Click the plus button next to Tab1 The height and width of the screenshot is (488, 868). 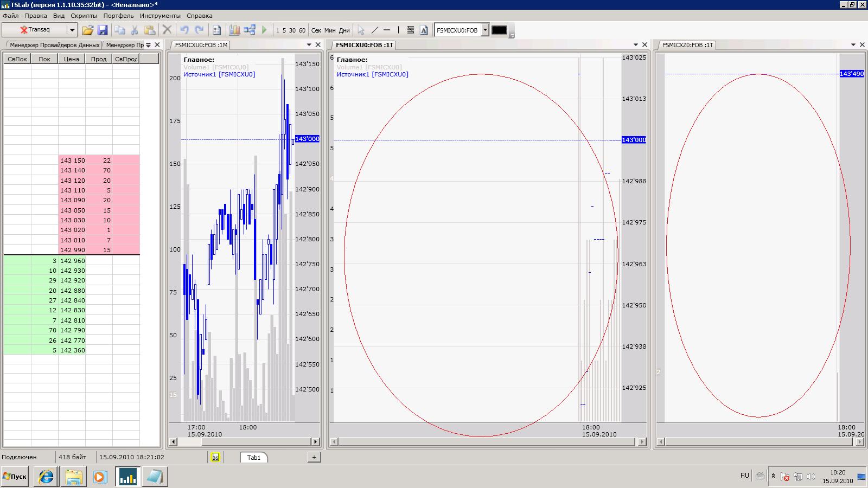314,457
